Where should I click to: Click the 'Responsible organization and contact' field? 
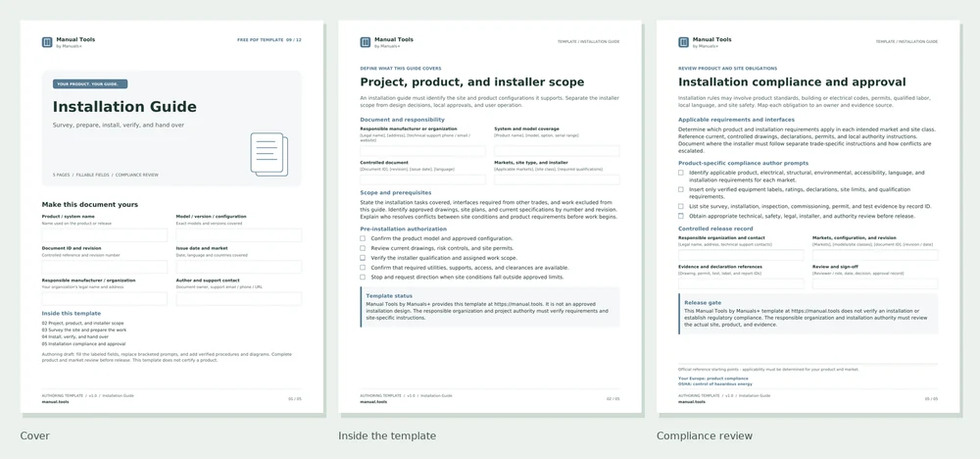[741, 255]
